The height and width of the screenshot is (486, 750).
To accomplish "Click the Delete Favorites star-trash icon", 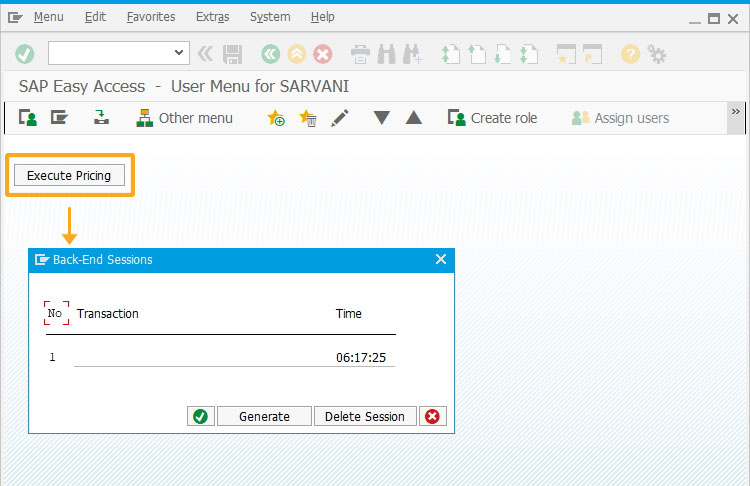I will point(308,118).
